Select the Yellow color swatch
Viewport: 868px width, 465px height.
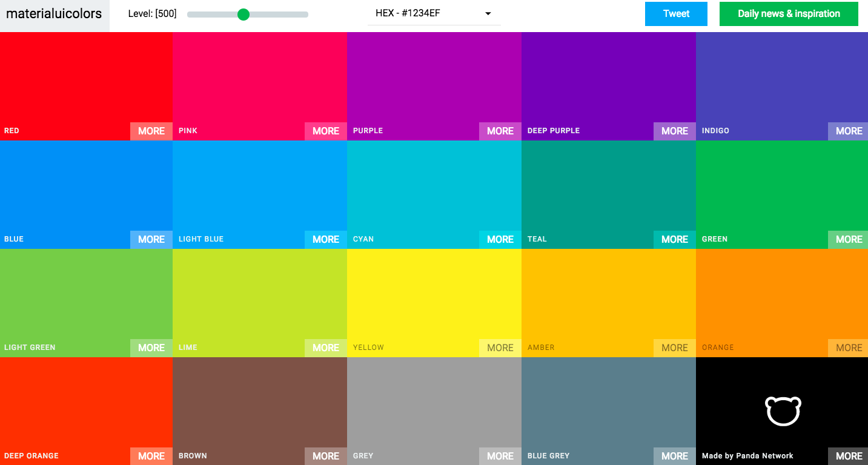pos(434,297)
